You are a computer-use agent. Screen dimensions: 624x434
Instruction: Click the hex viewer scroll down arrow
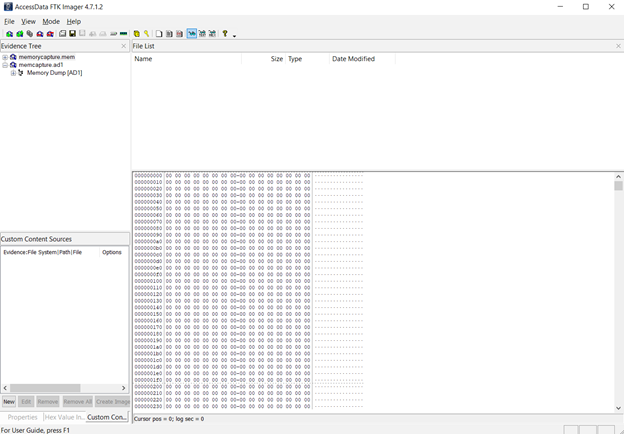click(x=618, y=408)
